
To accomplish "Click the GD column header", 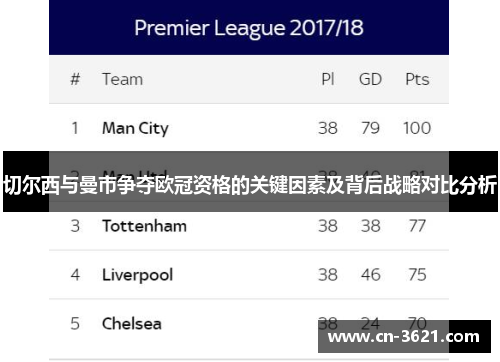I will (x=370, y=79).
